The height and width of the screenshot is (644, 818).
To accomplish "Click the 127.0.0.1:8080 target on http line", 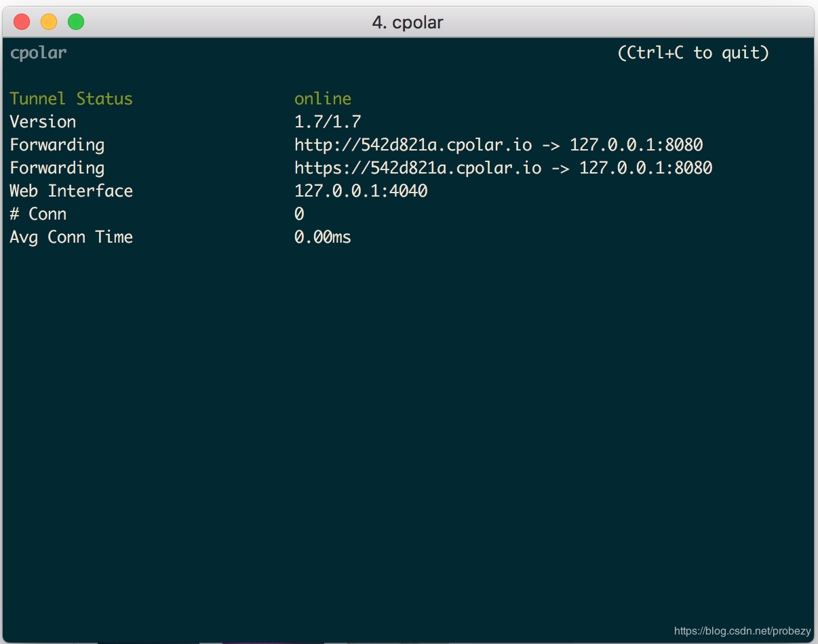I will pyautogui.click(x=636, y=144).
